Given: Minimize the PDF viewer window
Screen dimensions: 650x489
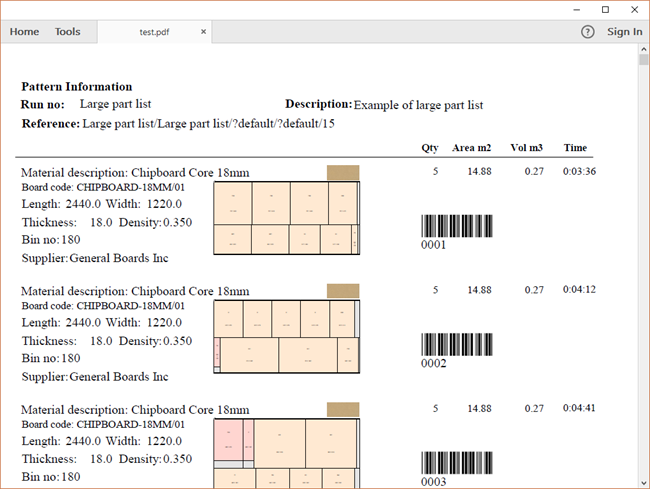Looking at the screenshot, I should (575, 9).
